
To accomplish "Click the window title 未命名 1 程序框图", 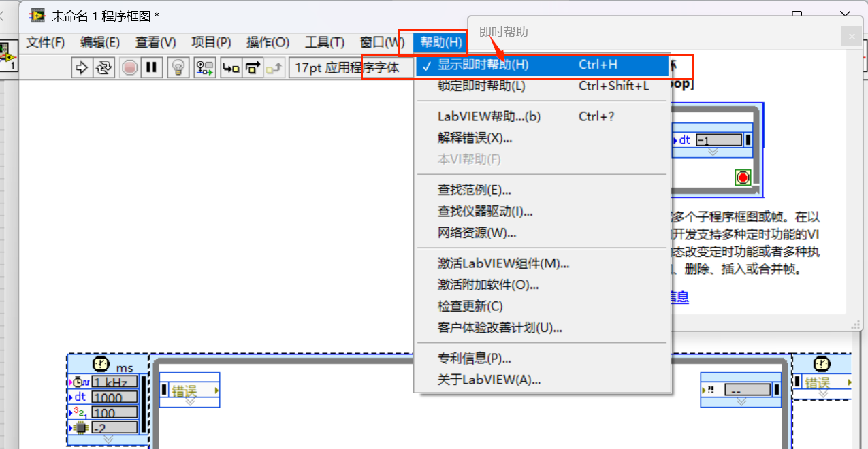I will [106, 15].
